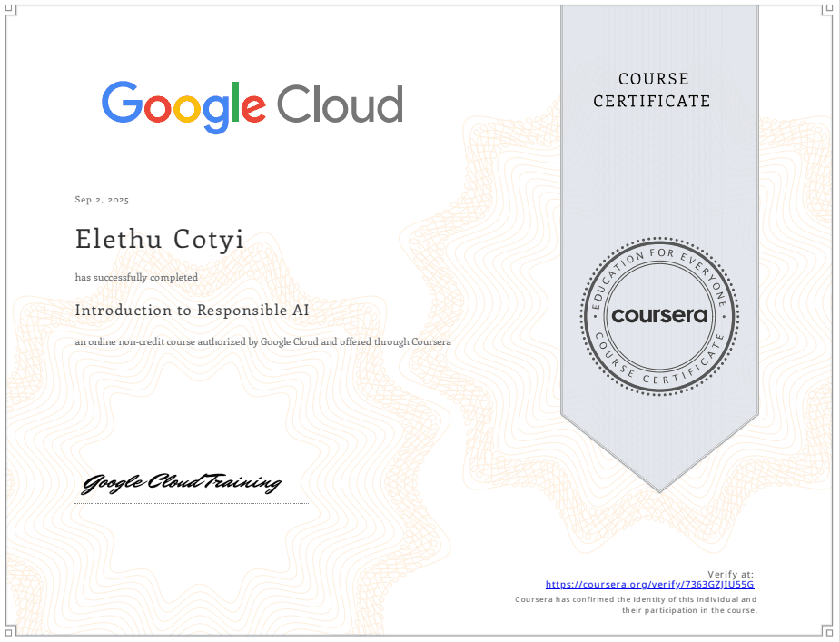Select the recipient name Elethu Cotyi
Screen dimensions: 840x642
tap(159, 239)
